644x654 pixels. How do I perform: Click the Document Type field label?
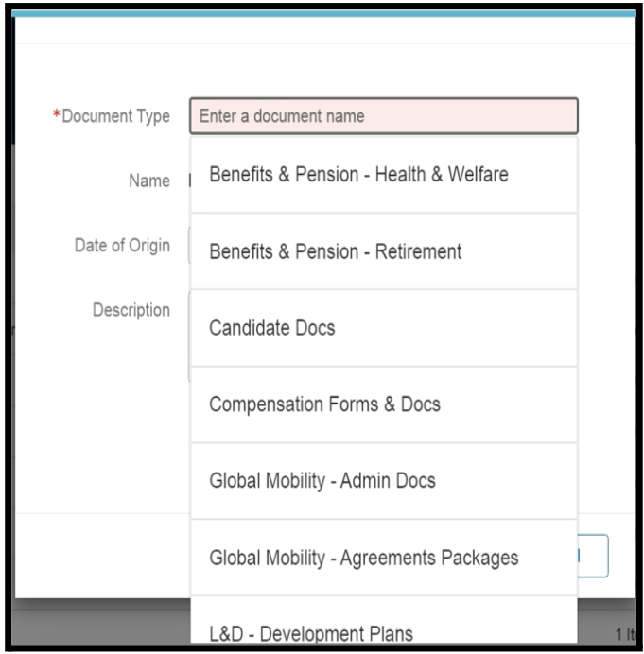pos(115,116)
